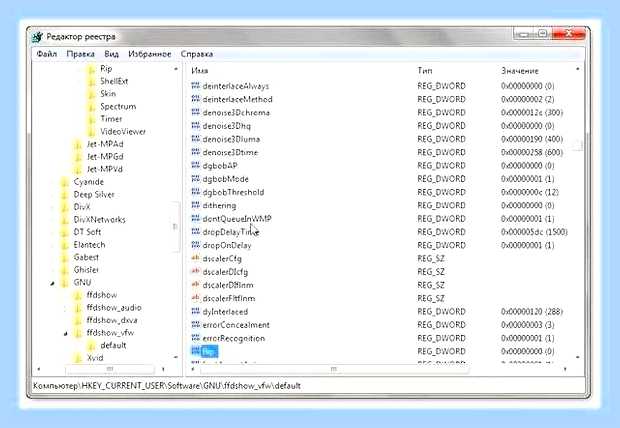Select the Ghisler key
The height and width of the screenshot is (428, 620).
[86, 270]
